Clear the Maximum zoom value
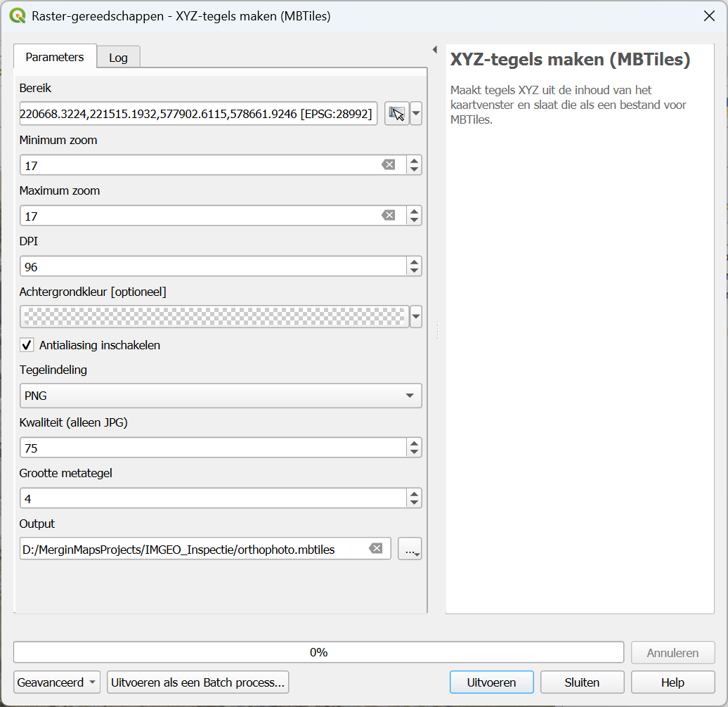This screenshot has height=707, width=728. click(x=388, y=216)
